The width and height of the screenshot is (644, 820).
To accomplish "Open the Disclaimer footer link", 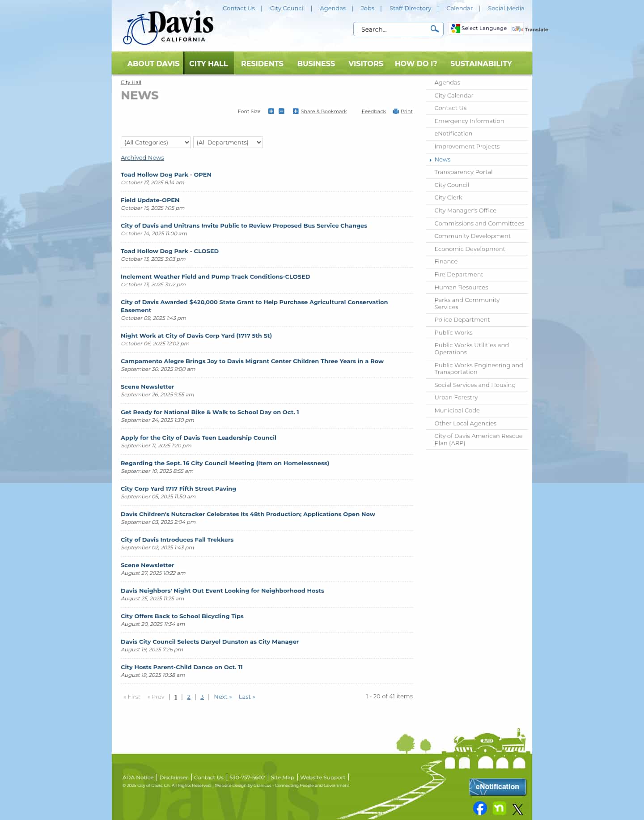I will tap(174, 778).
